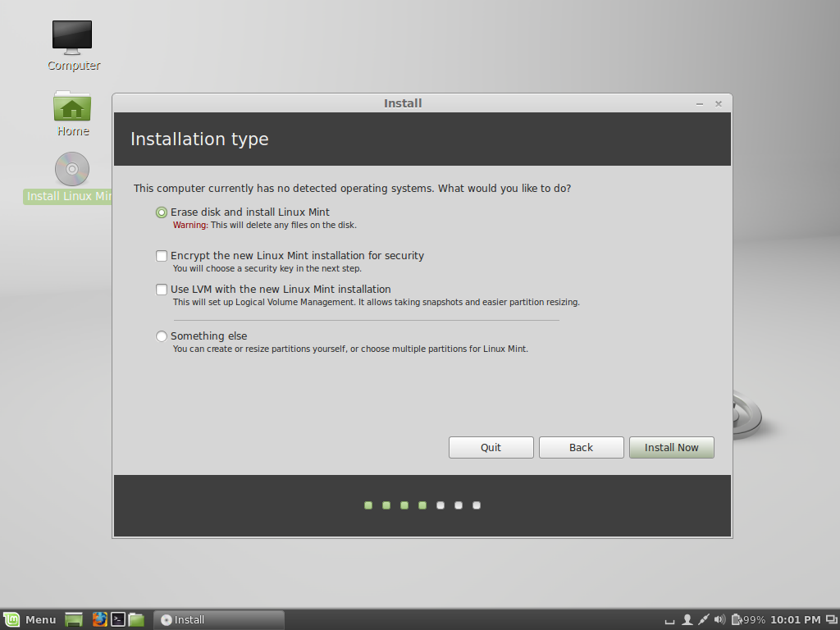Screen dimensions: 840x630
Task: Click 'no detected operating systems' question text
Action: [x=353, y=189]
